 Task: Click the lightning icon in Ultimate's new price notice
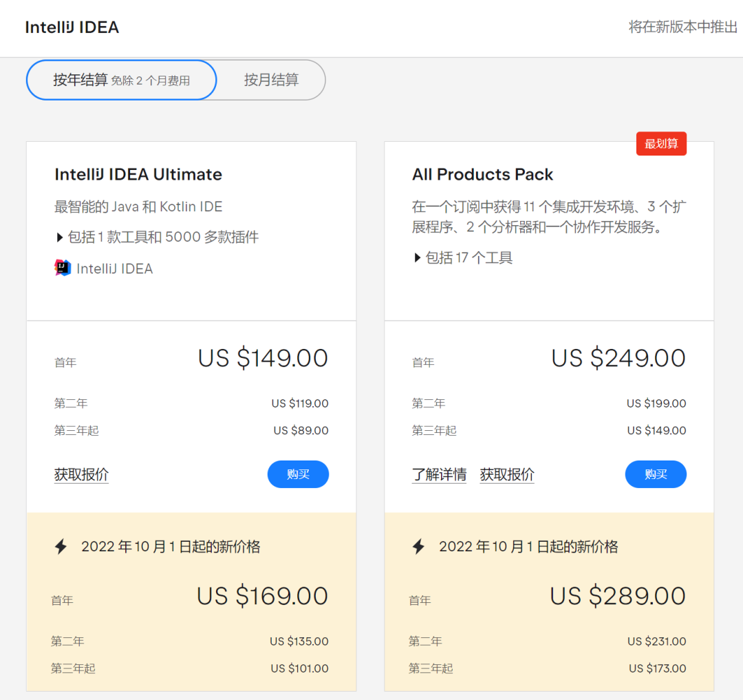pos(61,546)
